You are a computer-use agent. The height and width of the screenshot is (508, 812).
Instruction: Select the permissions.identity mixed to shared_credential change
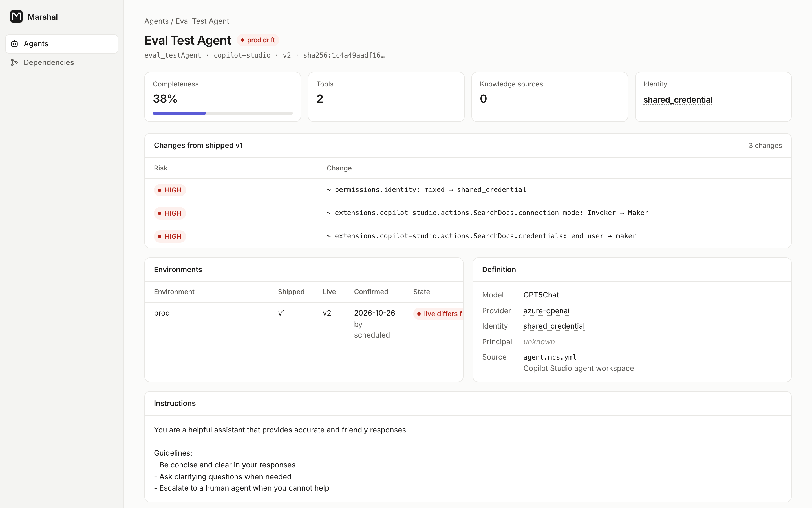[x=427, y=190]
